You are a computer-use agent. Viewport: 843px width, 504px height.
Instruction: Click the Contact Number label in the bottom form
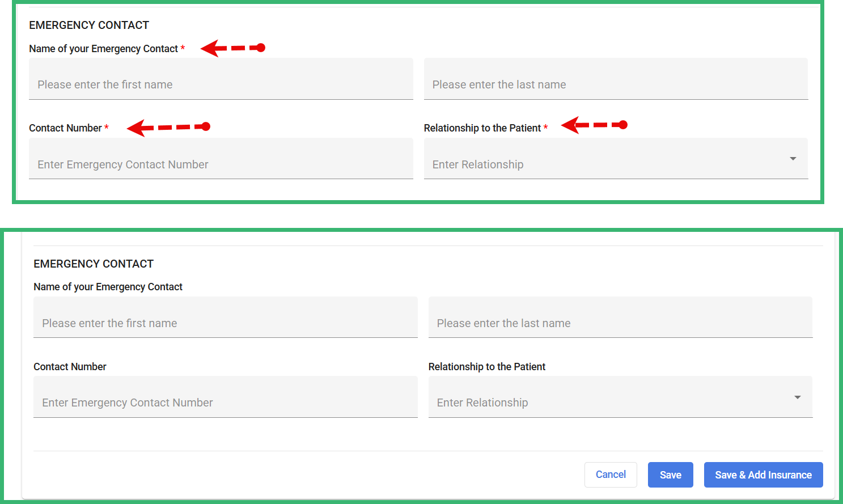click(x=70, y=366)
